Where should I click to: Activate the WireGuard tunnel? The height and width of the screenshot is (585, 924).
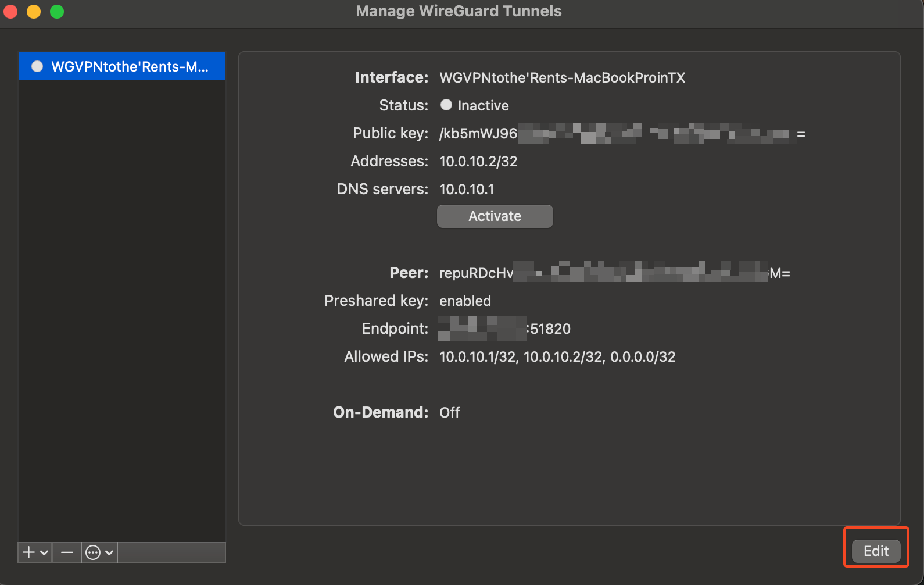tap(495, 216)
